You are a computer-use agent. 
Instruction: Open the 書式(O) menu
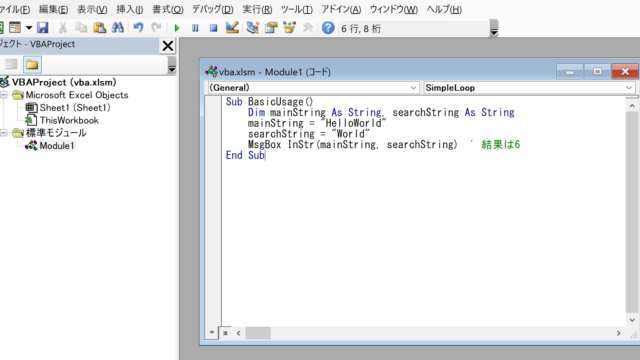pyautogui.click(x=167, y=9)
